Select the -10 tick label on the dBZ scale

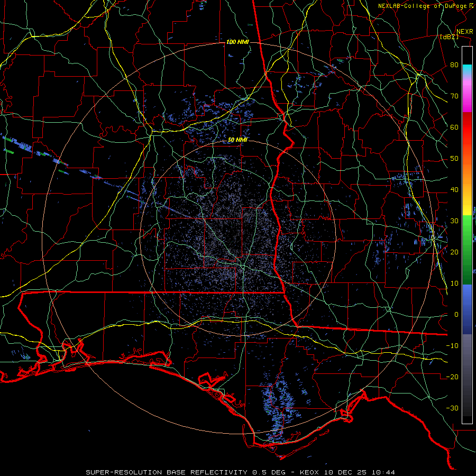452,346
